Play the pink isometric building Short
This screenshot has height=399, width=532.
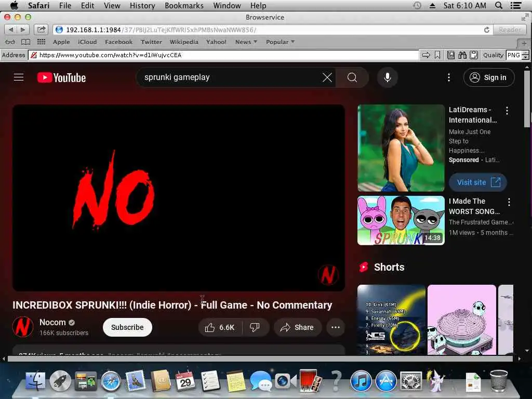click(x=462, y=320)
